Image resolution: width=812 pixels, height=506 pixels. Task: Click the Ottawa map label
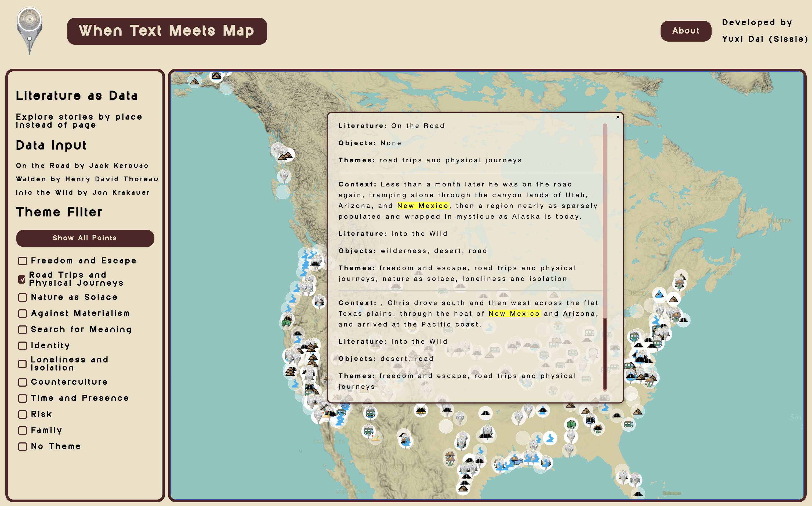[636, 293]
